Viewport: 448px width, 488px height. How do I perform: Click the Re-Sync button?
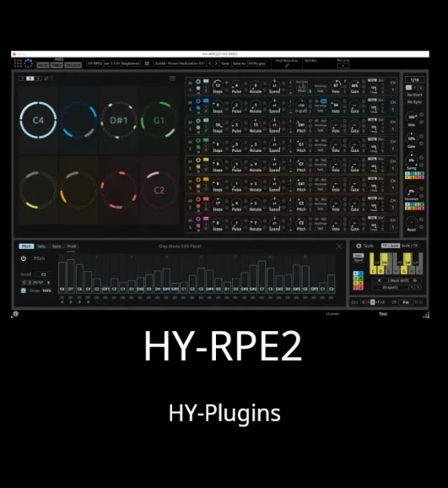point(414,102)
